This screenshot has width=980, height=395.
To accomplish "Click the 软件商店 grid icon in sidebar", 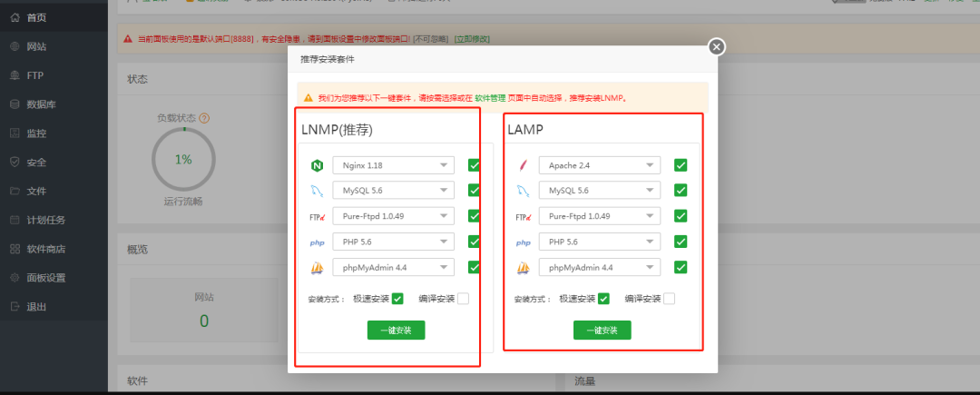I will point(15,249).
